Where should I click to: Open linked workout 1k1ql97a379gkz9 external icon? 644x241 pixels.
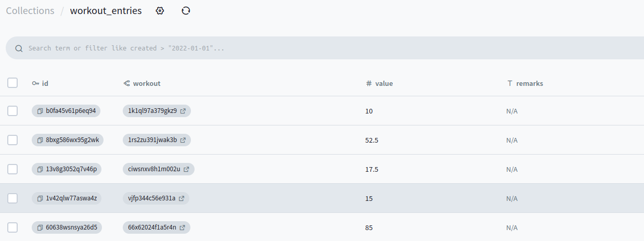pos(183,111)
